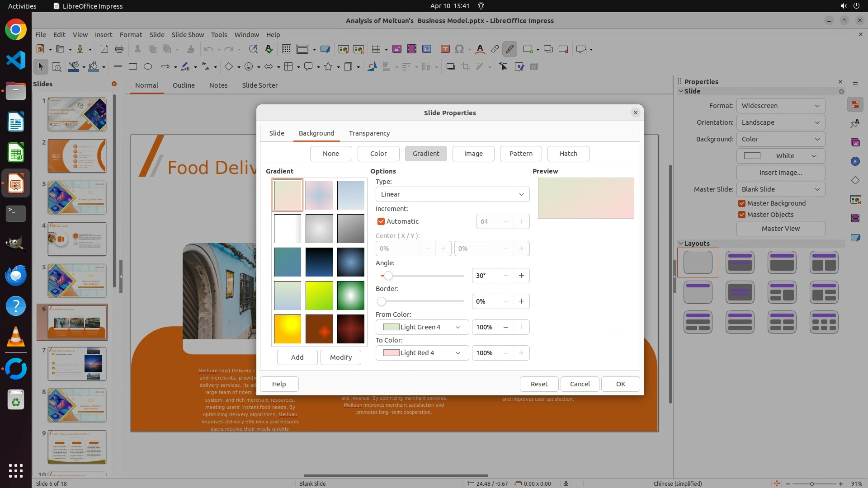Disable the Master Objects checkbox

[x=742, y=215]
